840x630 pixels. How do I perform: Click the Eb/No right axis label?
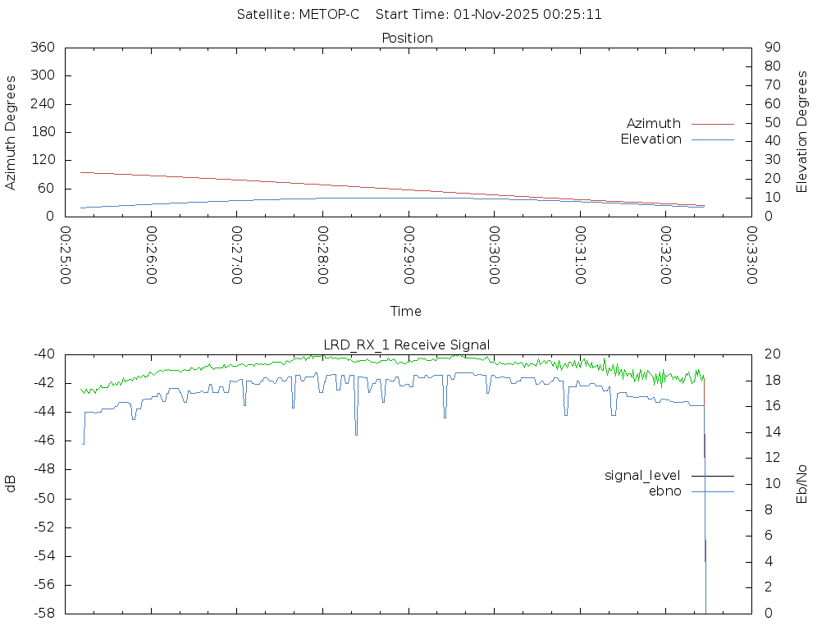point(802,484)
